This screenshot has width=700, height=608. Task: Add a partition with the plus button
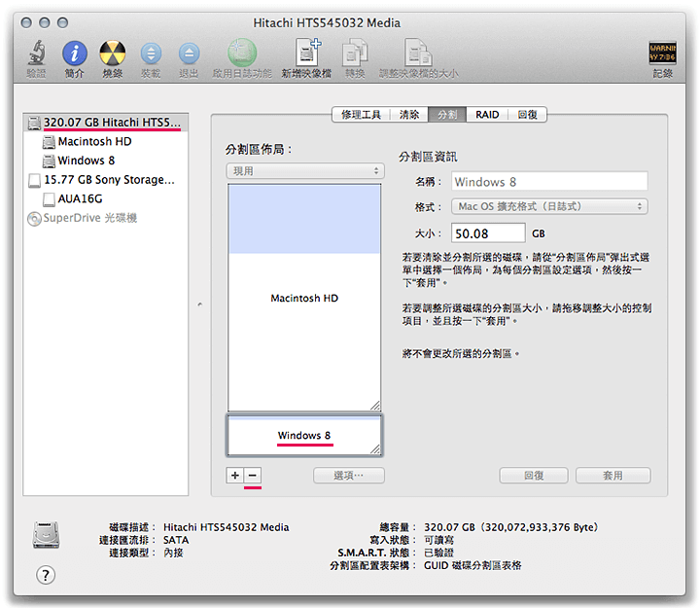[x=235, y=476]
